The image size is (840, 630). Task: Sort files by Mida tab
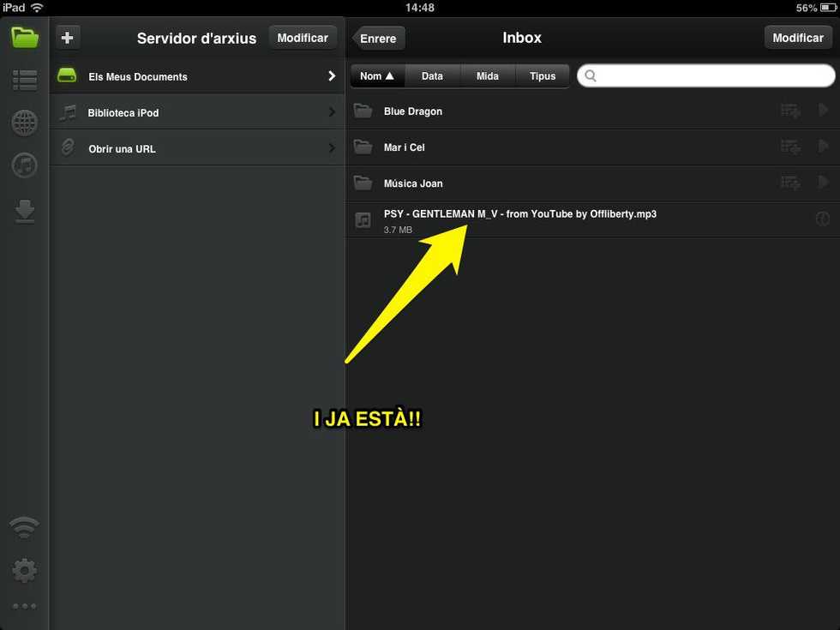click(487, 76)
